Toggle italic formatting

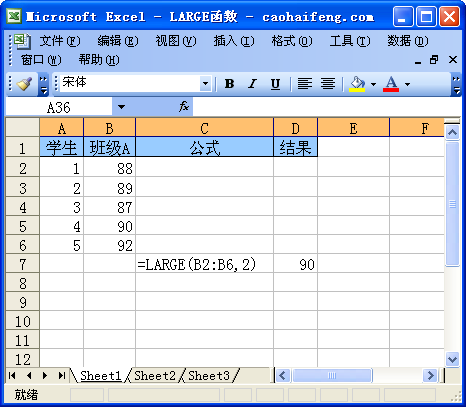(252, 84)
